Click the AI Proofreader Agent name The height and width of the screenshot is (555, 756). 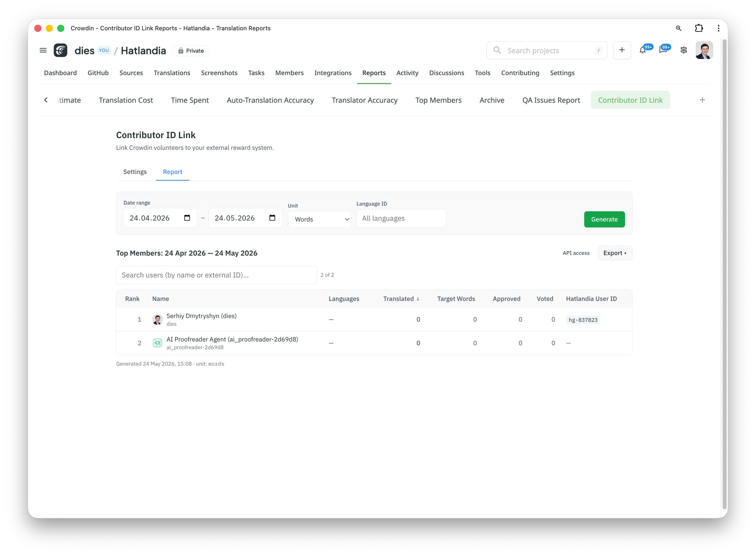click(232, 339)
